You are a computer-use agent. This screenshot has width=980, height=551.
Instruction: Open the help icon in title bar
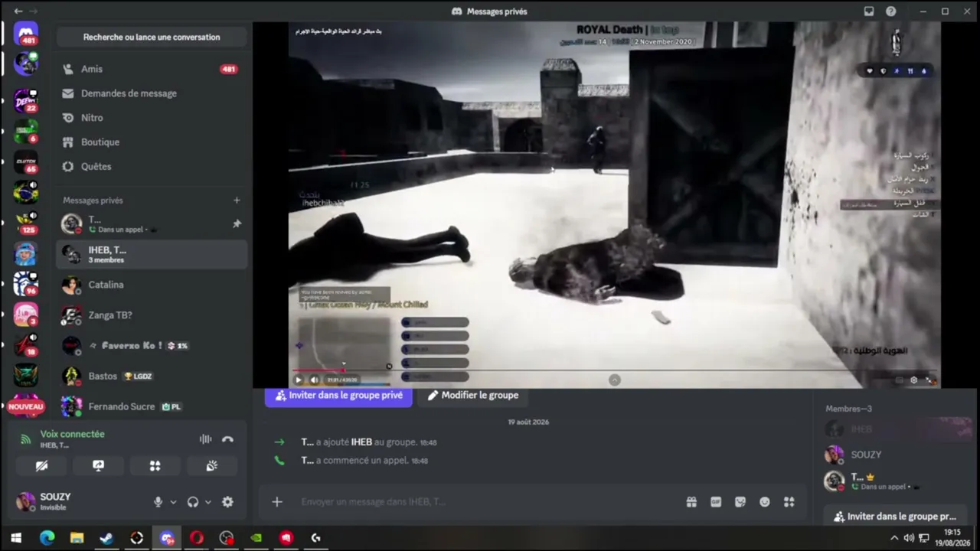coord(891,11)
